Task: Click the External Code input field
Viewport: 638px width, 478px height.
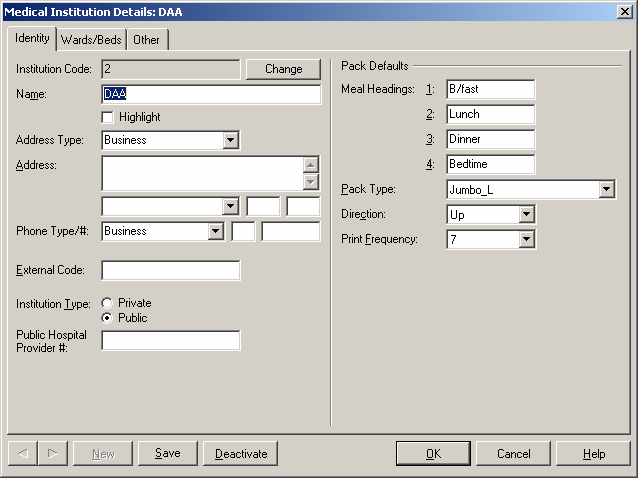Action: coord(171,270)
